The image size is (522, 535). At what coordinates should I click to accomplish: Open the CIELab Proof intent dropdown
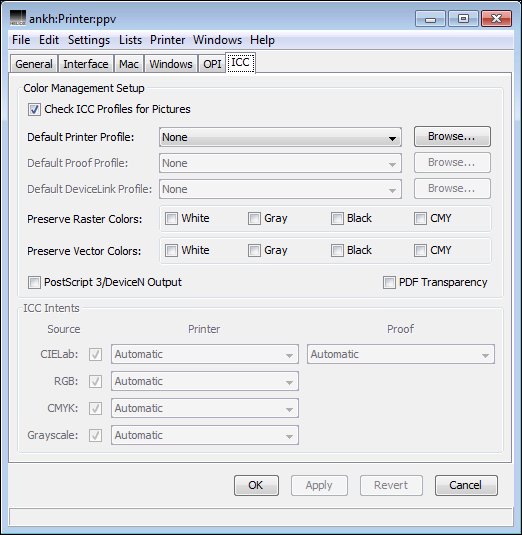coord(401,354)
